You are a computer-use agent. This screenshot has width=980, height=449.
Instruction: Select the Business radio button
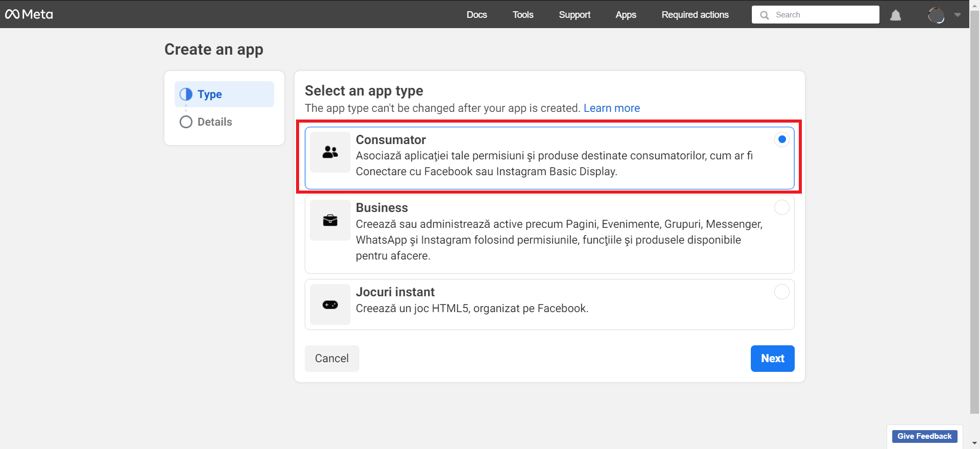(x=782, y=207)
